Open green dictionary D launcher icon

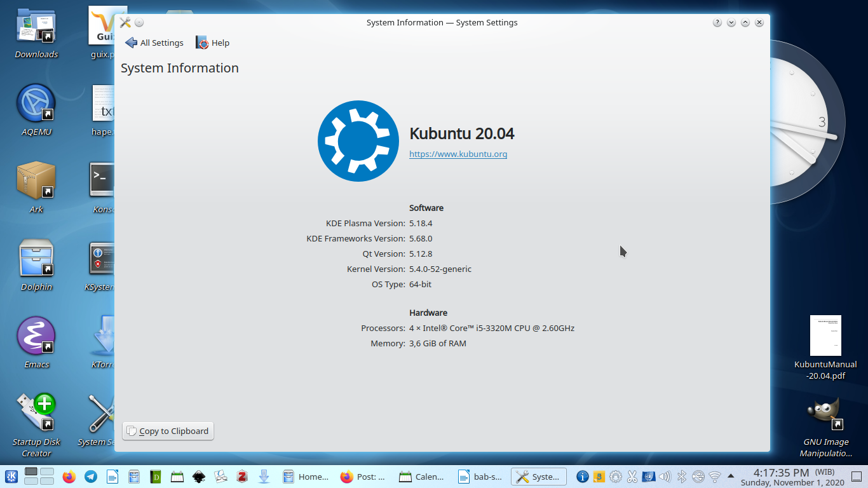pyautogui.click(x=156, y=477)
